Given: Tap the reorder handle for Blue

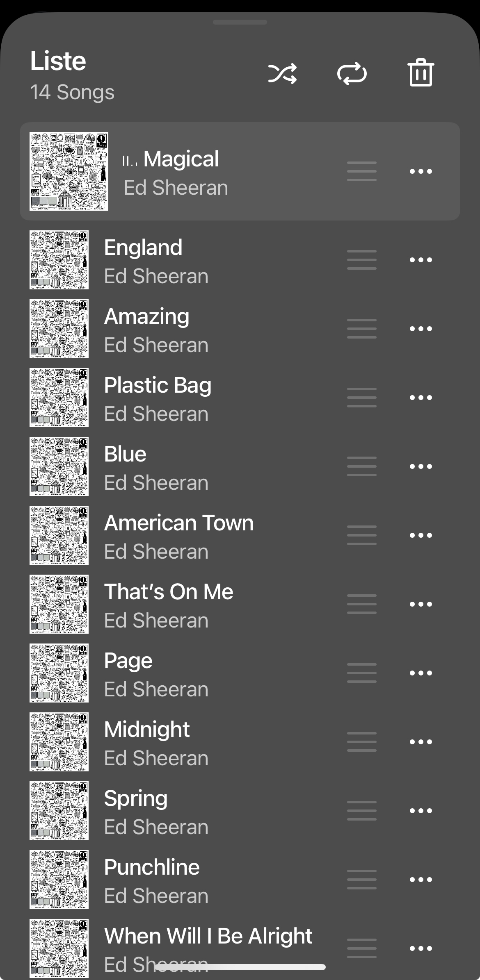Looking at the screenshot, I should [x=362, y=466].
